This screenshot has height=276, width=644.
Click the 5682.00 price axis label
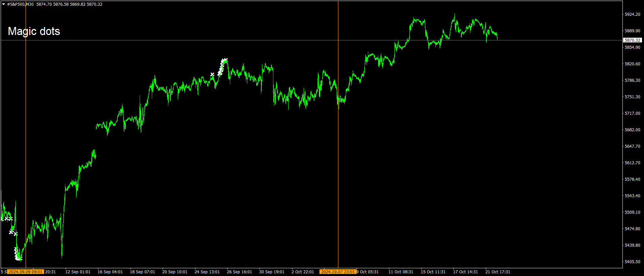pos(633,130)
